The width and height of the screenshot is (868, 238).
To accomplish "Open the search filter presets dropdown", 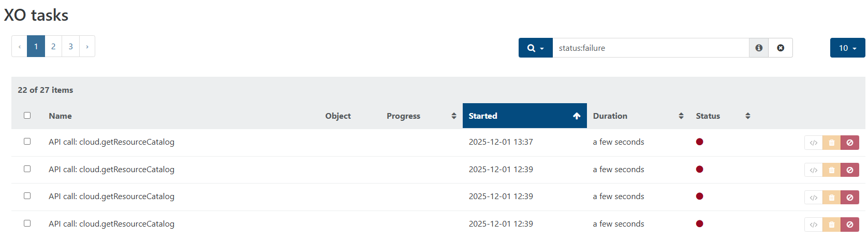I will [x=535, y=48].
